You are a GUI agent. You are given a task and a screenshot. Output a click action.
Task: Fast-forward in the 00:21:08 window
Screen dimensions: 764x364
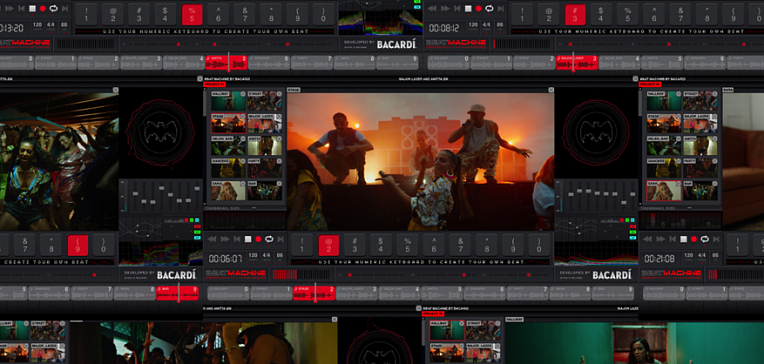[x=661, y=239]
